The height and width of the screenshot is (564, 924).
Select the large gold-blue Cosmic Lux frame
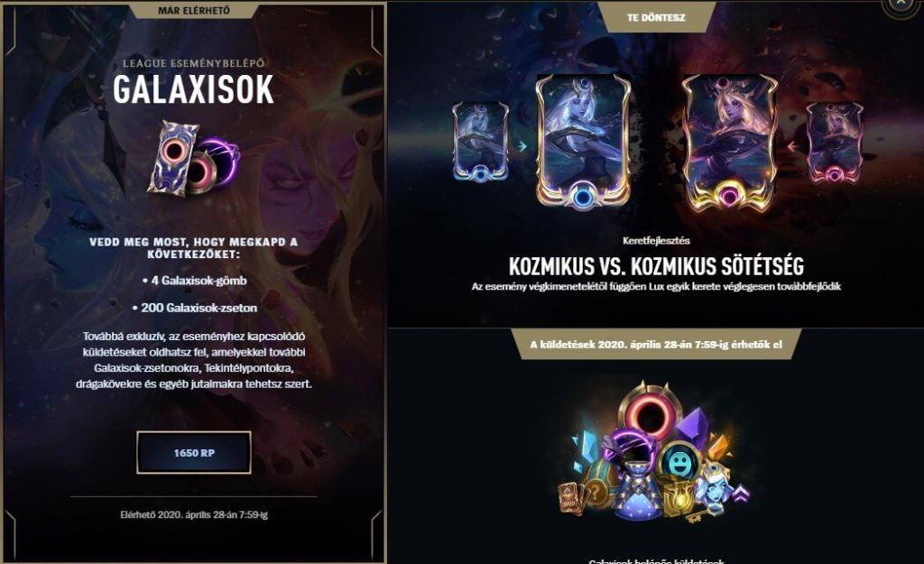click(583, 142)
